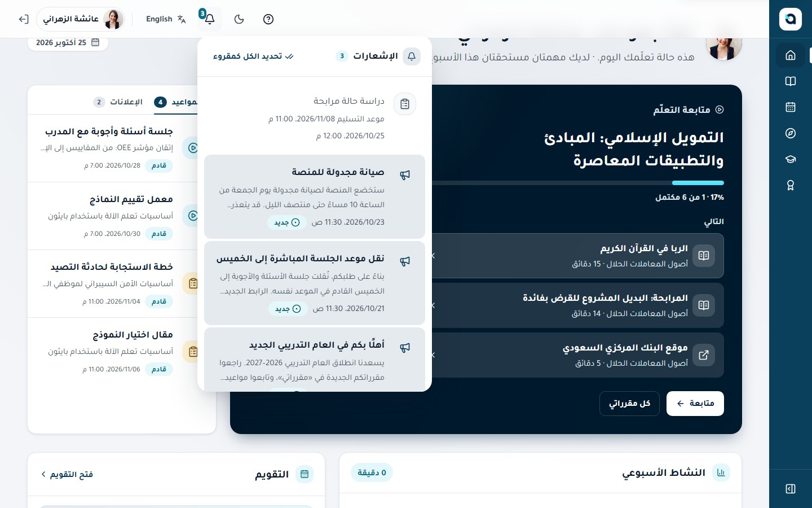Viewport: 812px width, 508px height.
Task: Open the graduation cap icon in sidebar
Action: pyautogui.click(x=790, y=159)
